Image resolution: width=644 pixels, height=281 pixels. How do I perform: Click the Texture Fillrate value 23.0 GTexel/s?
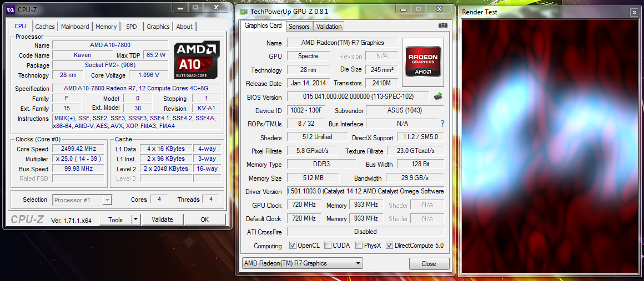click(x=416, y=151)
